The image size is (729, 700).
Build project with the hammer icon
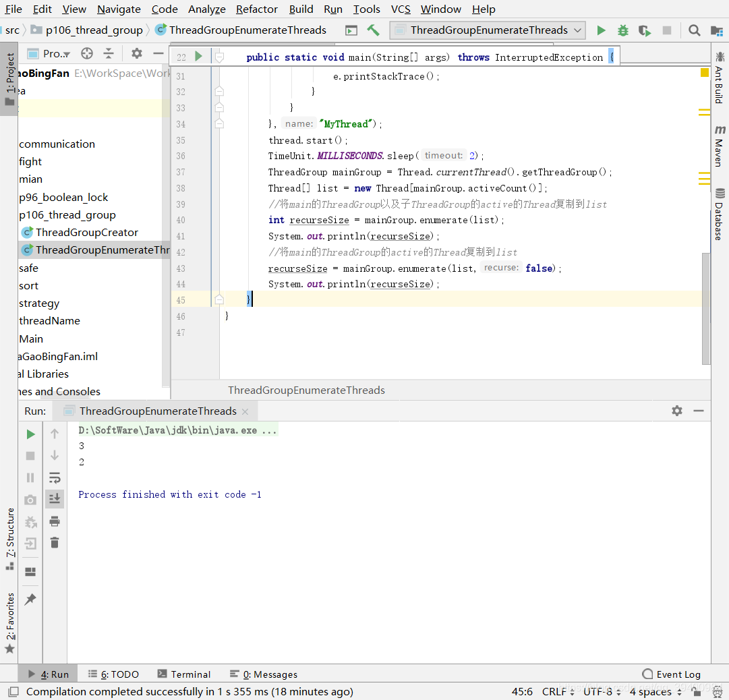(373, 30)
